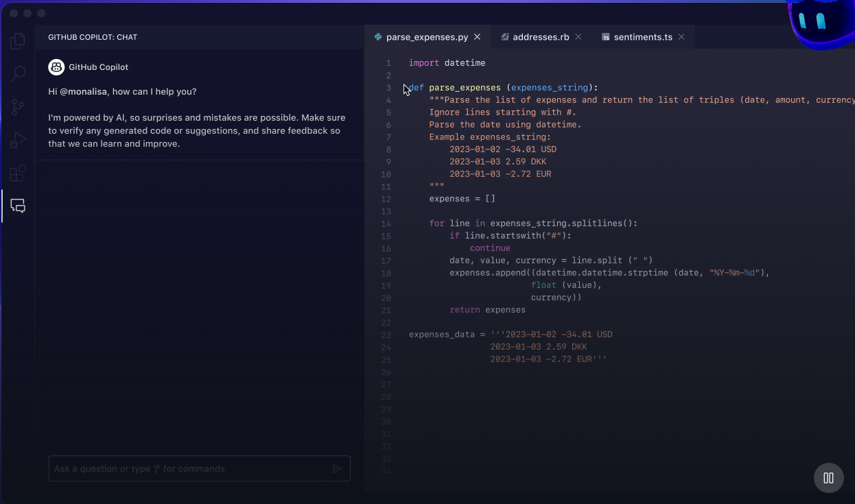Click 'expenses.append' on line 18

pos(485,273)
